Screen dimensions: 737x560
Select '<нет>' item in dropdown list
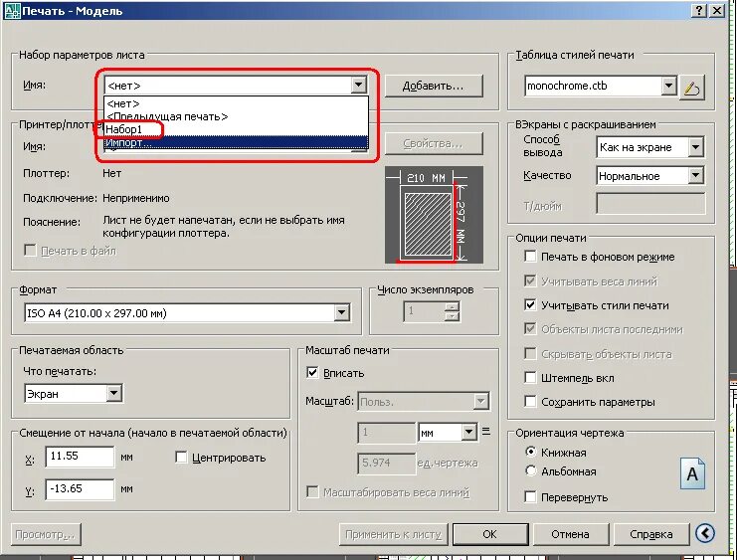coord(236,103)
